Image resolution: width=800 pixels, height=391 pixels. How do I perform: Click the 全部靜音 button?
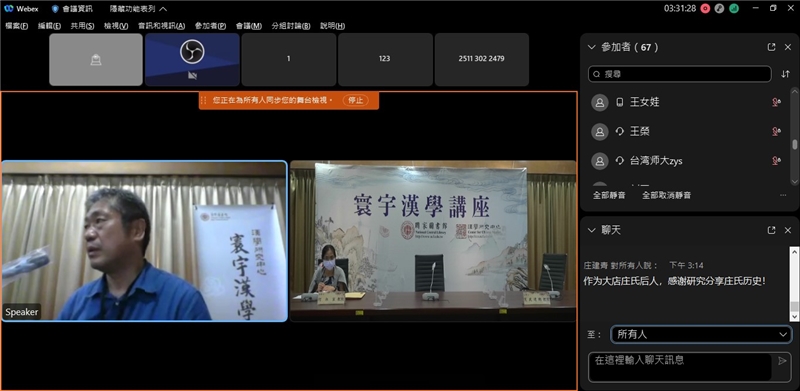tap(609, 196)
